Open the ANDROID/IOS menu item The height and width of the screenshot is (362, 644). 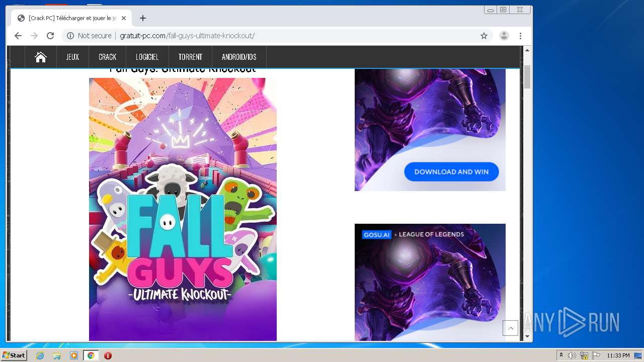click(x=239, y=57)
